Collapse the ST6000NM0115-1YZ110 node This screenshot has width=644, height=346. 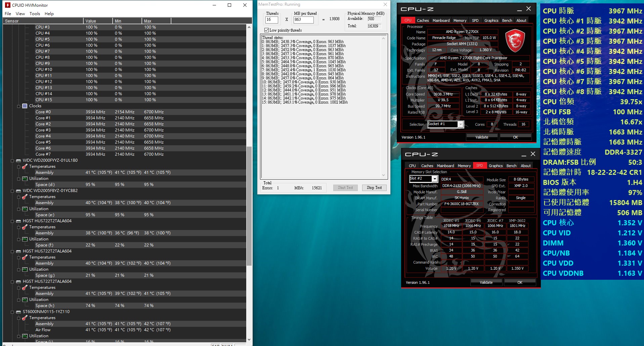pos(12,312)
